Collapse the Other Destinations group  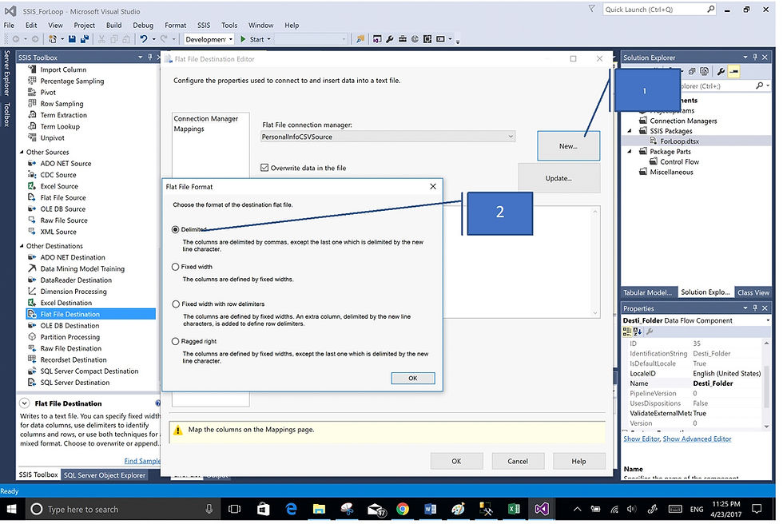pyautogui.click(x=22, y=245)
